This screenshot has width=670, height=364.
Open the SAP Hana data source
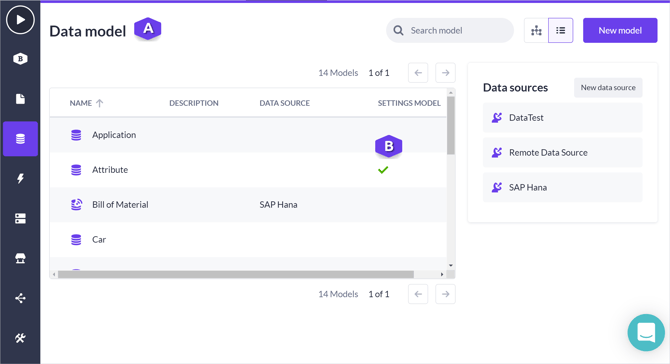562,188
